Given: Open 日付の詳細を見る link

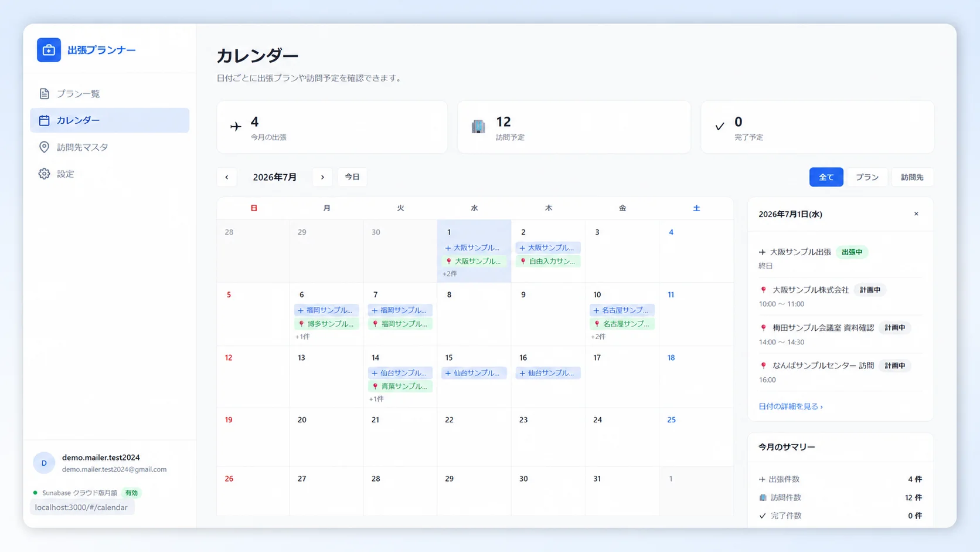Looking at the screenshot, I should pyautogui.click(x=791, y=407).
